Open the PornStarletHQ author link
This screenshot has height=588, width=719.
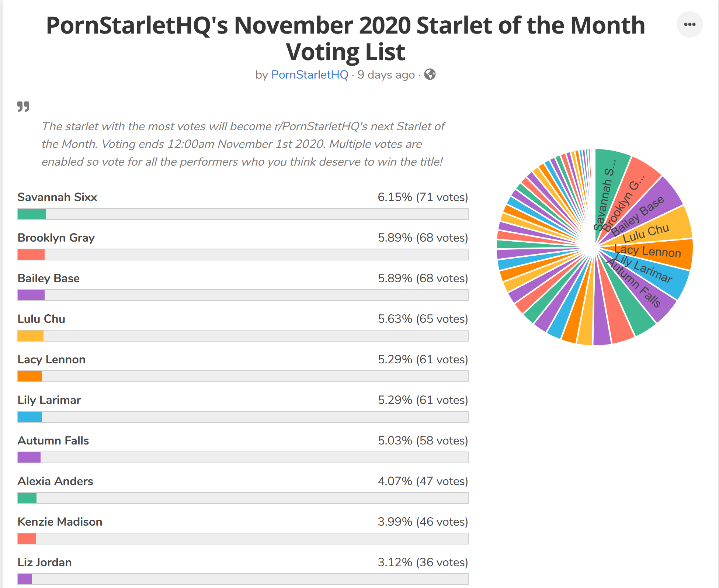tap(310, 75)
